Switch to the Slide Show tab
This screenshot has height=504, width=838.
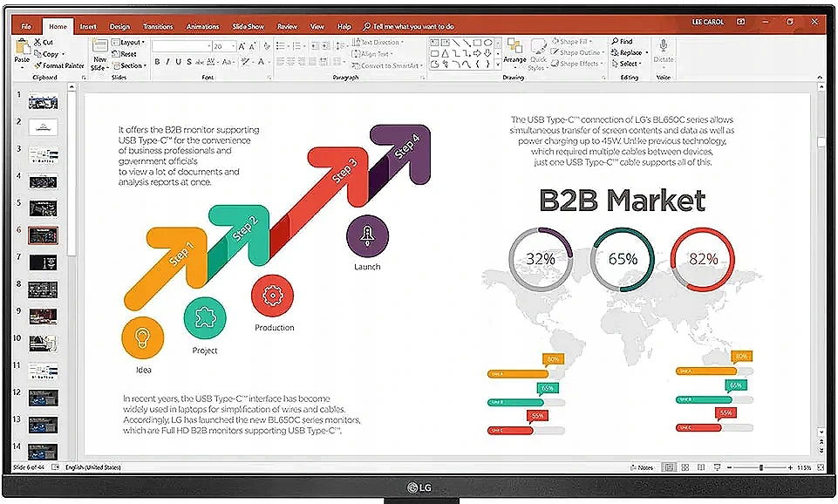click(x=249, y=27)
